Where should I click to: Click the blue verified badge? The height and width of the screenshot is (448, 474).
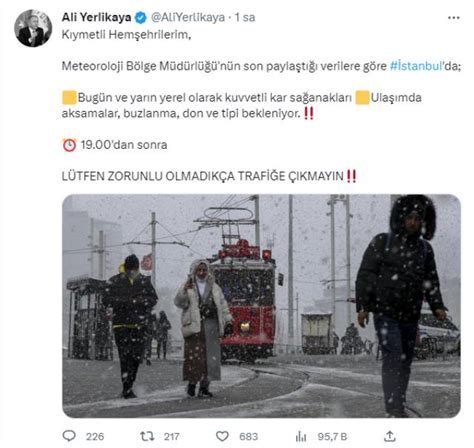[x=140, y=18]
